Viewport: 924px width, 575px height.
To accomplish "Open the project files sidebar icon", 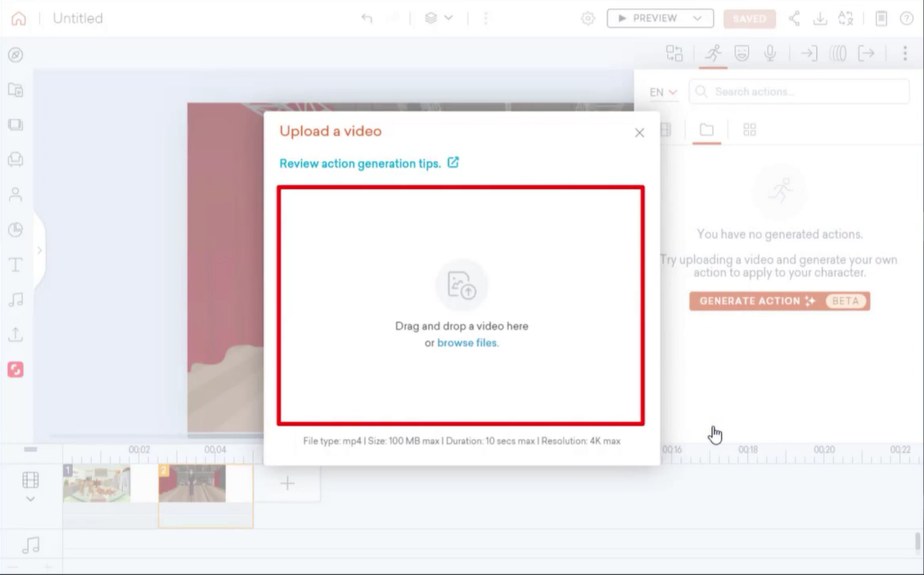I will point(16,89).
